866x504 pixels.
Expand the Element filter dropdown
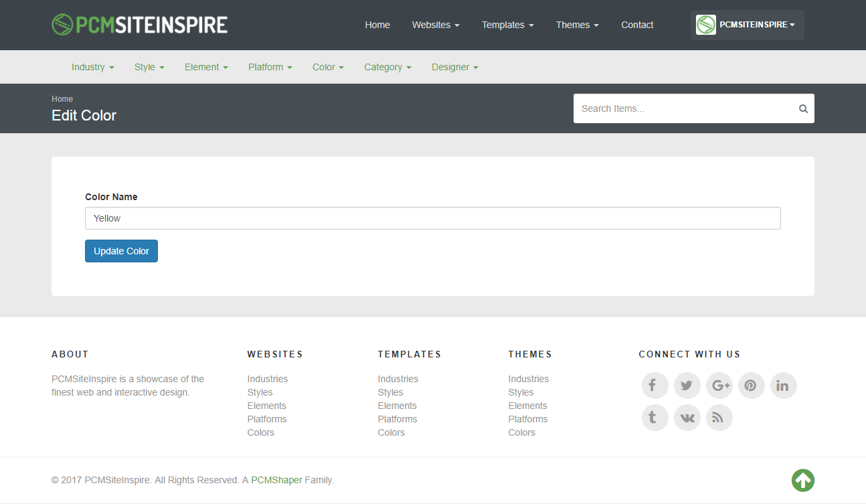pyautogui.click(x=206, y=67)
